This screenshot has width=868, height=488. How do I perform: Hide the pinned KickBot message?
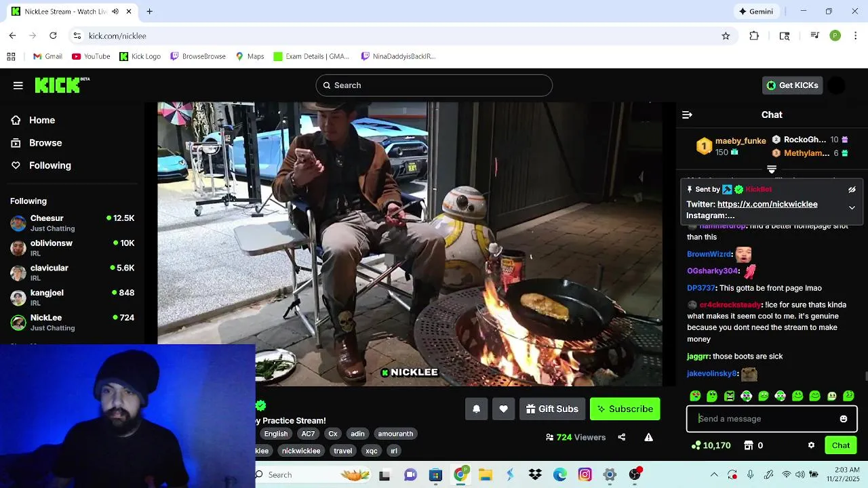pos(852,190)
